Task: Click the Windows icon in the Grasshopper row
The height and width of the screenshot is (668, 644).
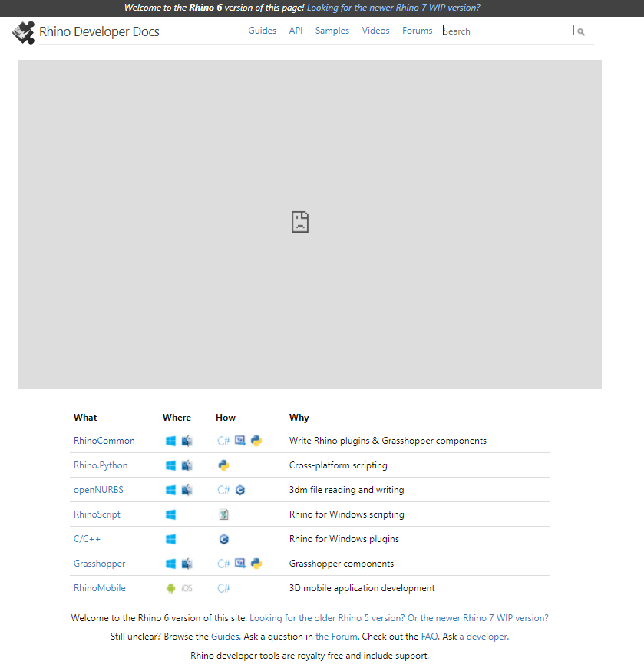Action: click(x=171, y=564)
